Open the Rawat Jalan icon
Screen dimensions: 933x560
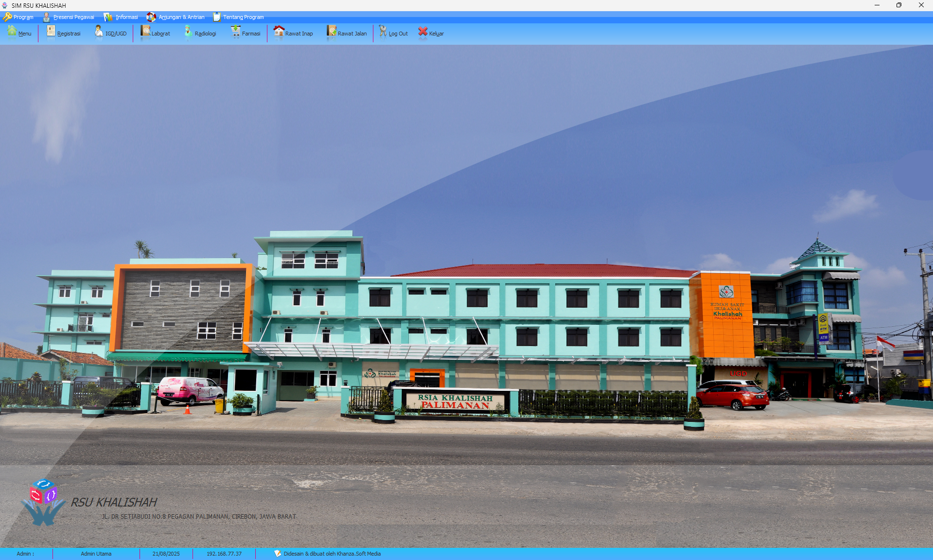[331, 31]
